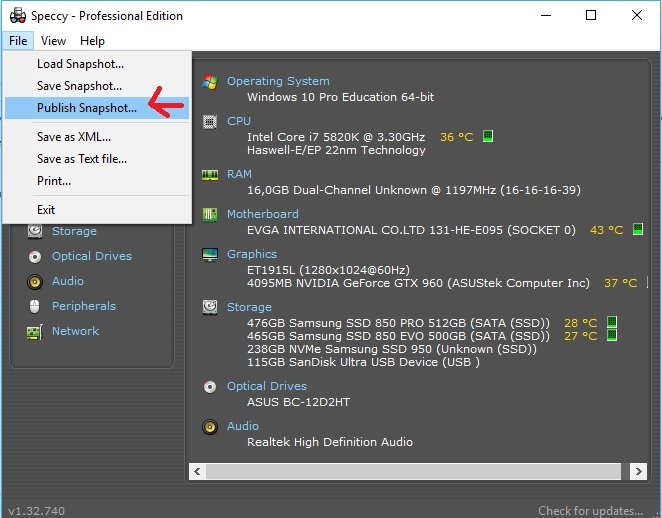Click the Speccy app icon in title bar
This screenshot has height=518, width=662.
(x=18, y=16)
